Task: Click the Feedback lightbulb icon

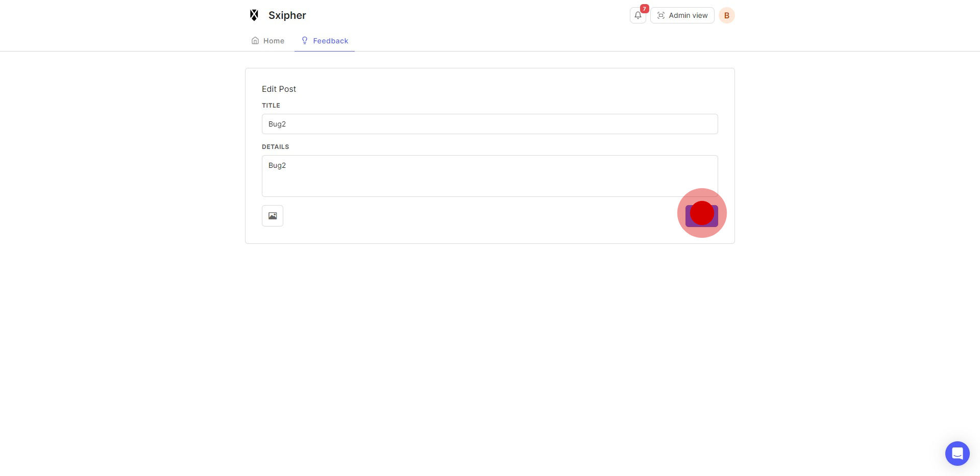Action: 305,40
